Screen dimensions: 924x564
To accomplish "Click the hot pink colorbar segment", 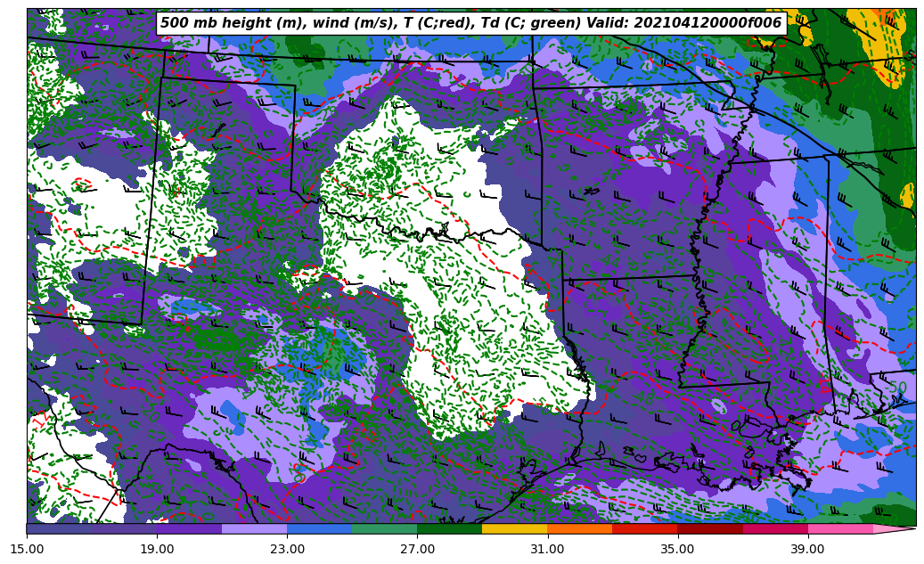I will [x=839, y=528].
